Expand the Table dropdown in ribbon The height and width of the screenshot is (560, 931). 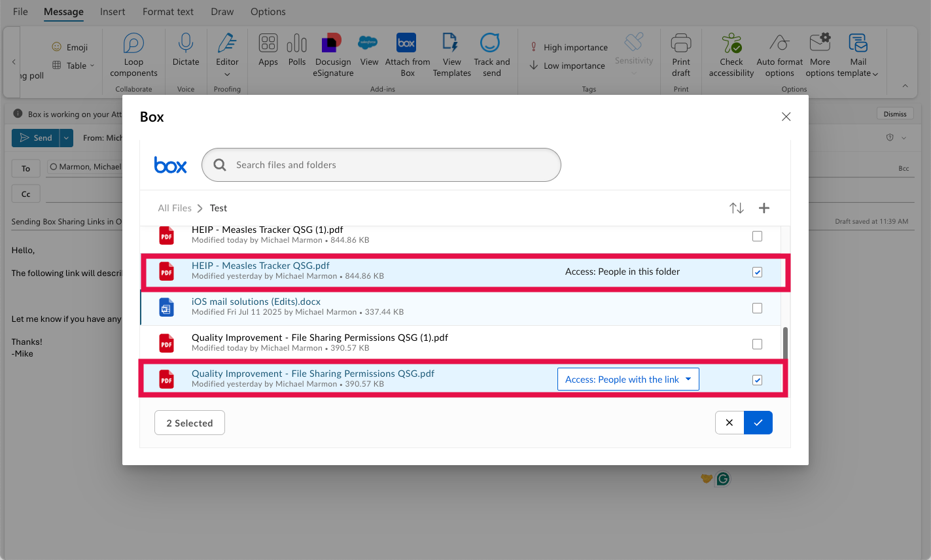tap(92, 65)
